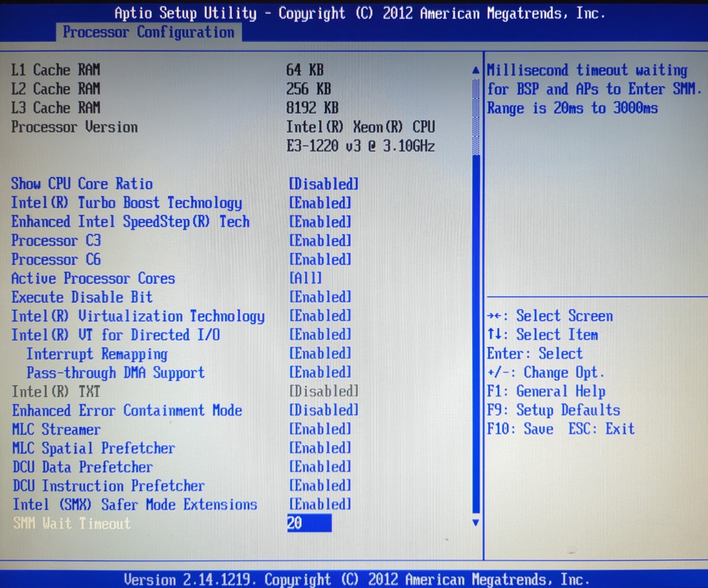
Task: Click the scroll up arrow of settings list
Action: (x=475, y=70)
